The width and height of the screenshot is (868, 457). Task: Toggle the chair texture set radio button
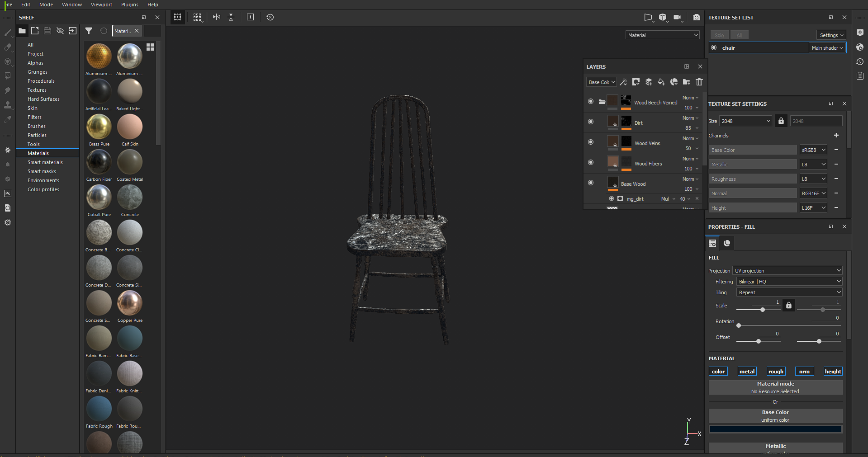point(714,48)
